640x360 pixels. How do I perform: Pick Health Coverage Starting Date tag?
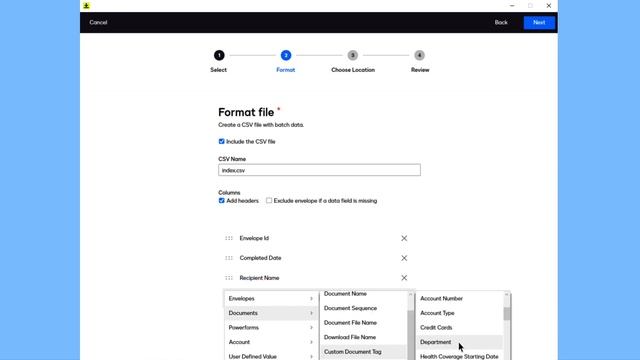[x=460, y=356]
